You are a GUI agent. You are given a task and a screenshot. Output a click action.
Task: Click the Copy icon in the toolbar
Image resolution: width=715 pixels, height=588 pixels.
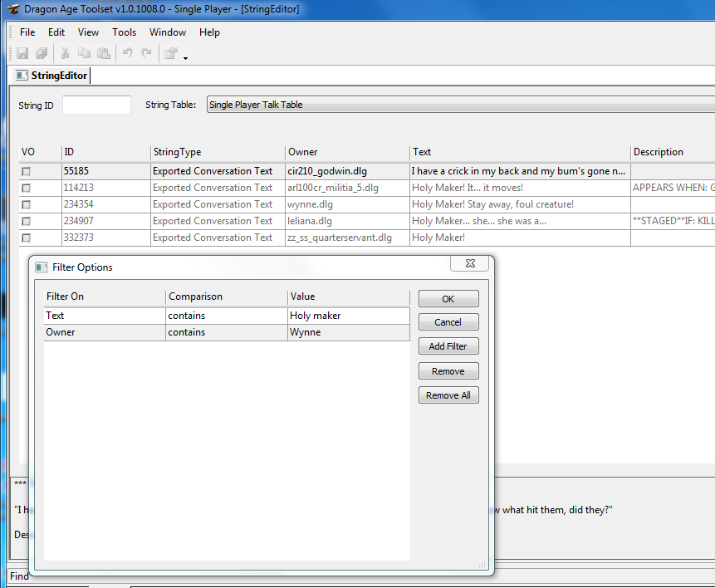pyautogui.click(x=84, y=53)
